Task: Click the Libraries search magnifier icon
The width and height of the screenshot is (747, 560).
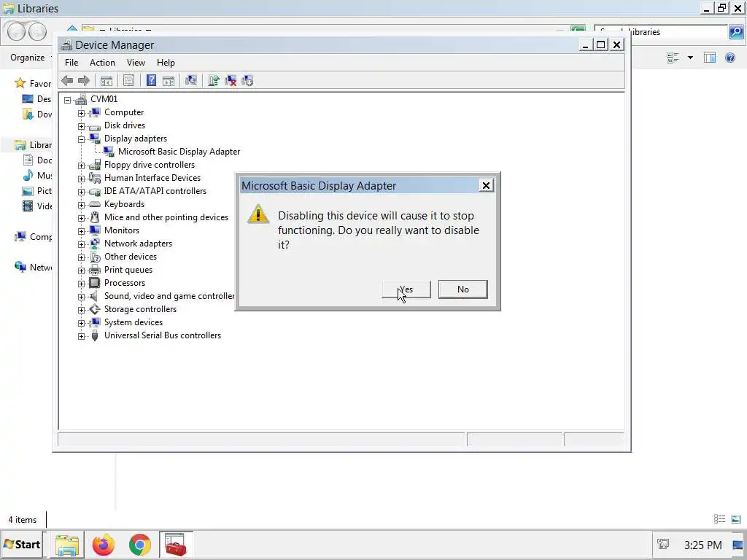Action: click(736, 32)
